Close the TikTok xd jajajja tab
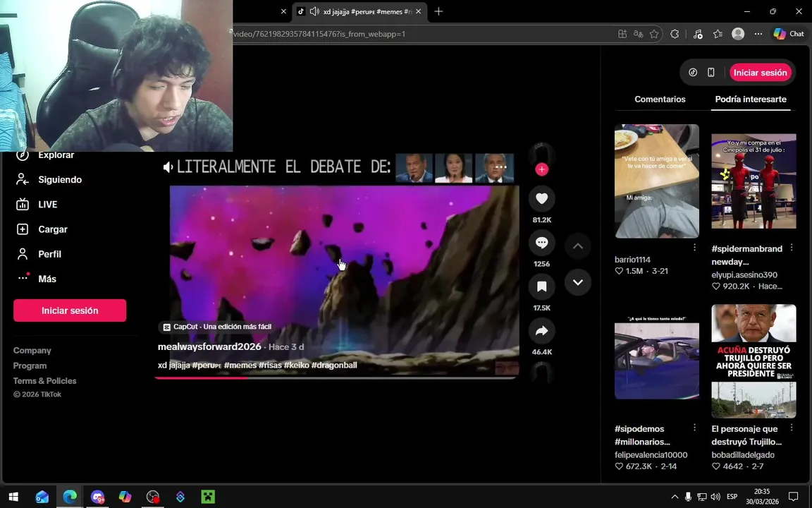 [x=419, y=11]
